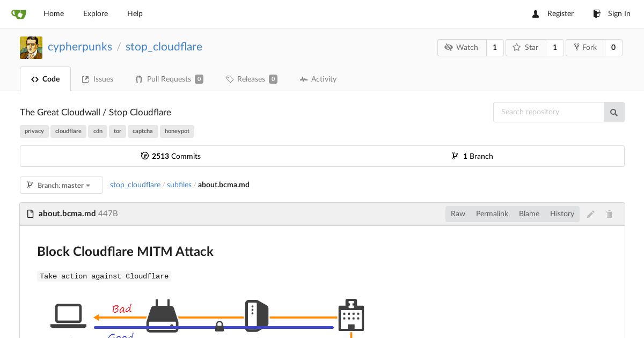Click the Watch button
Viewport: 644px width, 338px height.
(462, 48)
